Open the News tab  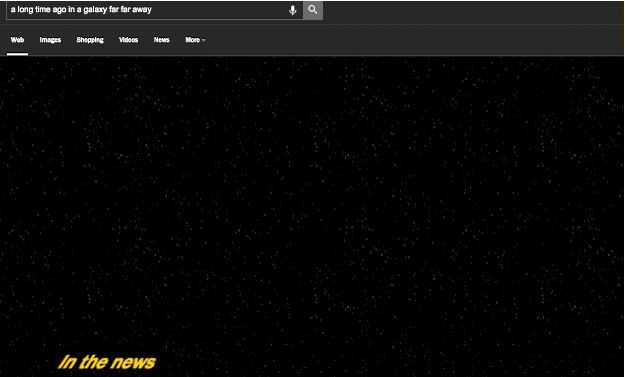161,40
